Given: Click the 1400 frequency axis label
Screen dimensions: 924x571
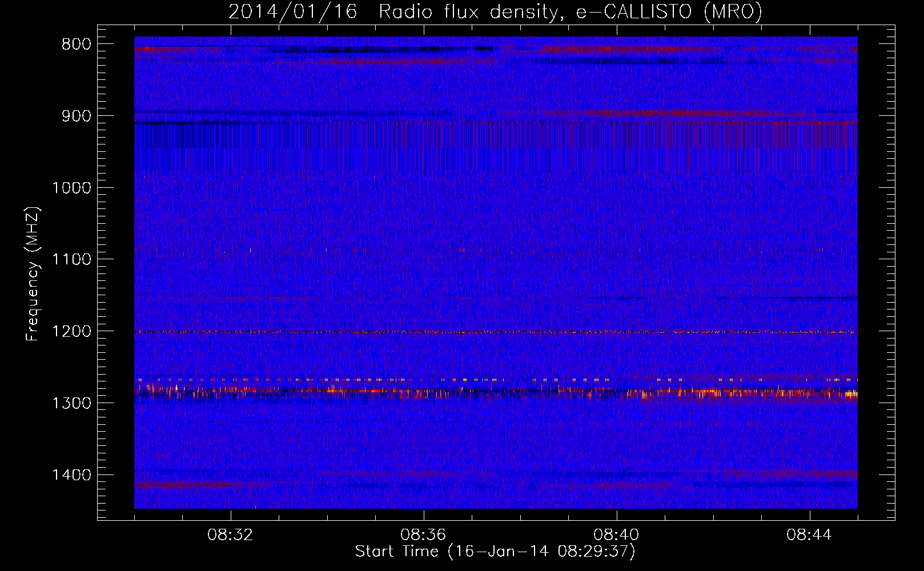Looking at the screenshot, I should [x=71, y=475].
